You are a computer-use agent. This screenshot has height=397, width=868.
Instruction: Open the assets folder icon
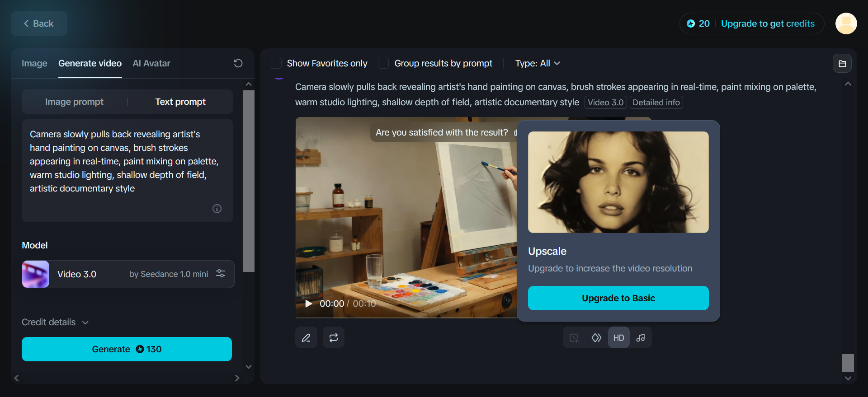pyautogui.click(x=842, y=64)
